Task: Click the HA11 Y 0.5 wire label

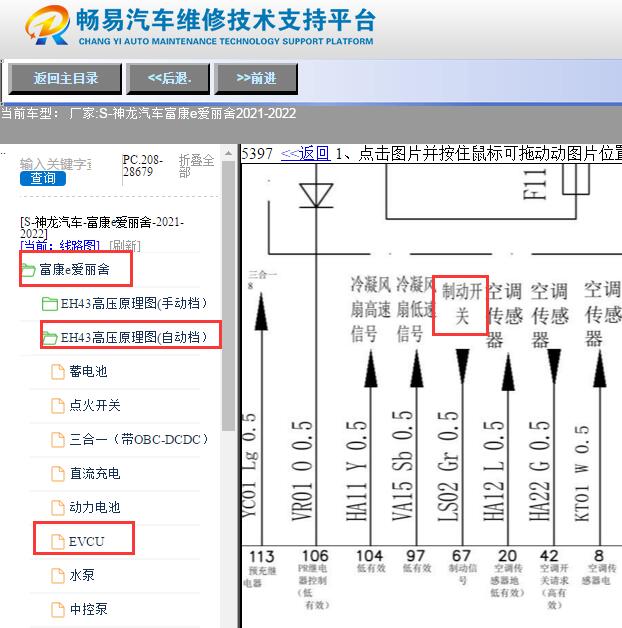Action: 356,471
